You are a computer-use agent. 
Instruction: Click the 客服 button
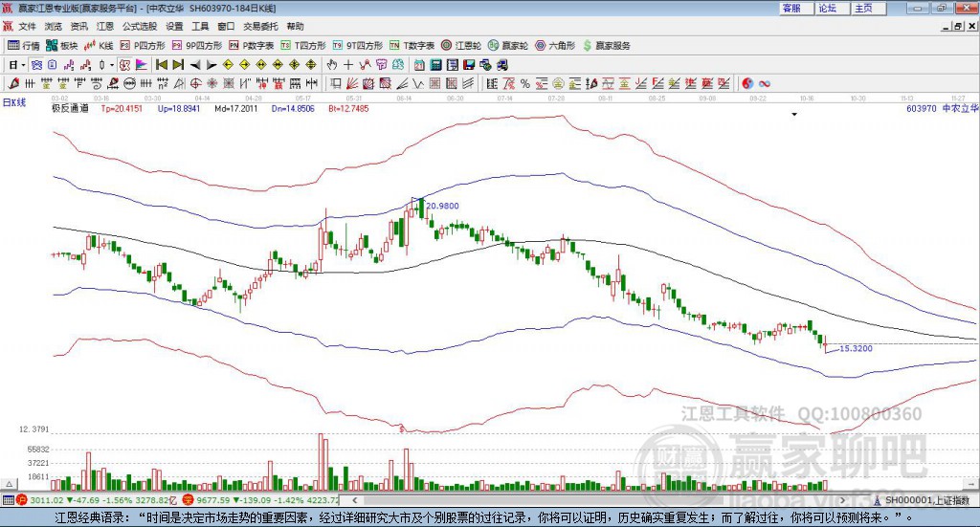click(x=797, y=8)
